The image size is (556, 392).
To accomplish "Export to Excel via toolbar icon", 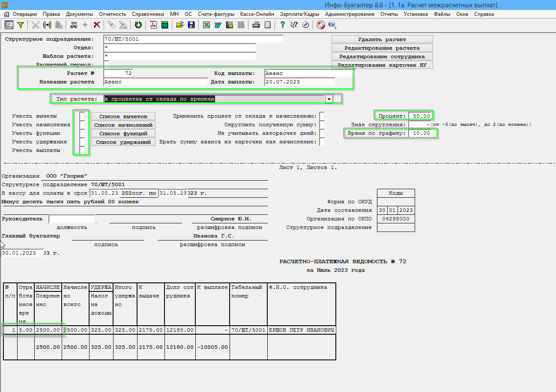I will click(206, 25).
